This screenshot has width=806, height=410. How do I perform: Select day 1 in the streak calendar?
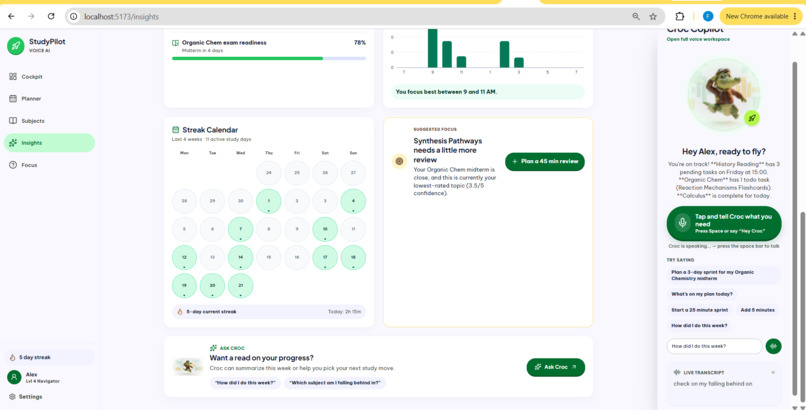tap(268, 201)
